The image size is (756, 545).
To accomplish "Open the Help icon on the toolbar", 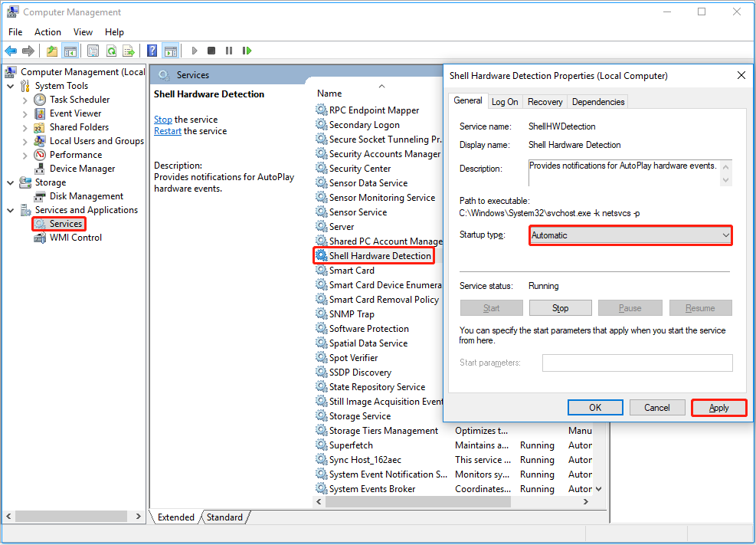I will point(152,51).
